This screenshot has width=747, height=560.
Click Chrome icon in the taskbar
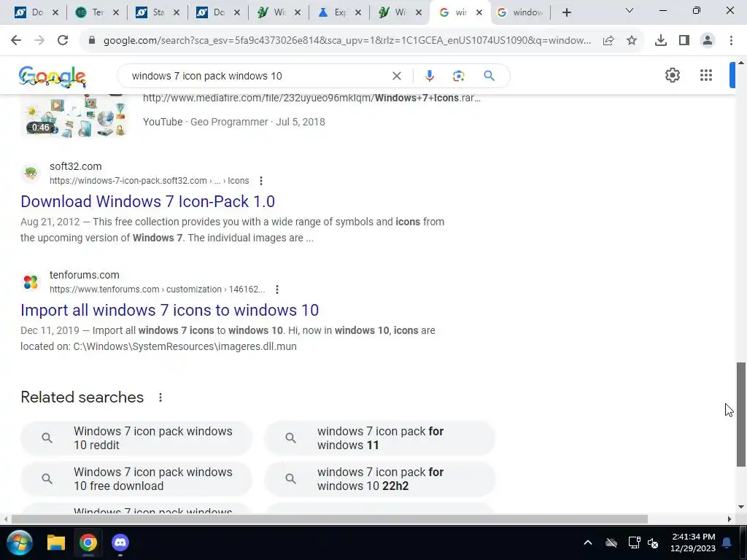pyautogui.click(x=88, y=542)
